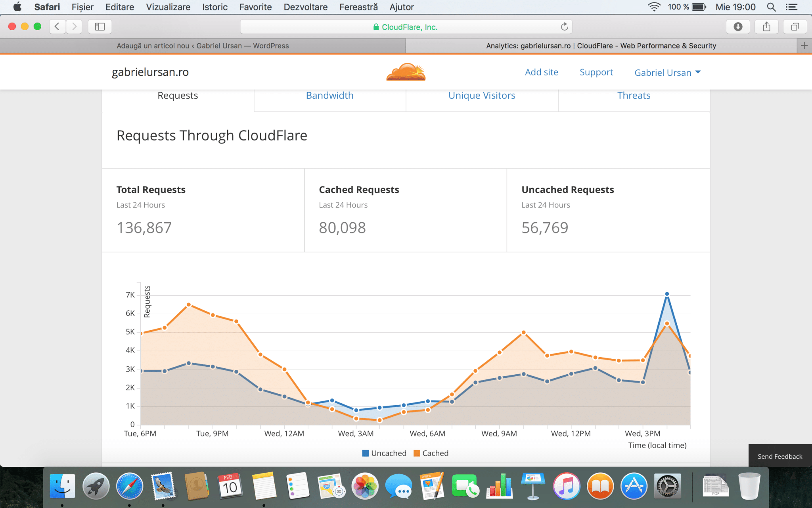Show all tabs overview

[x=795, y=27]
